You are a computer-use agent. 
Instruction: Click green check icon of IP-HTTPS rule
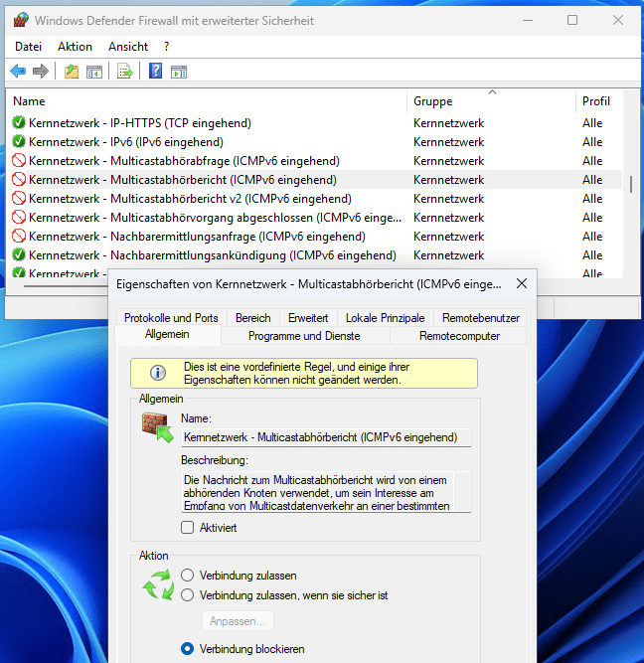coord(19,122)
